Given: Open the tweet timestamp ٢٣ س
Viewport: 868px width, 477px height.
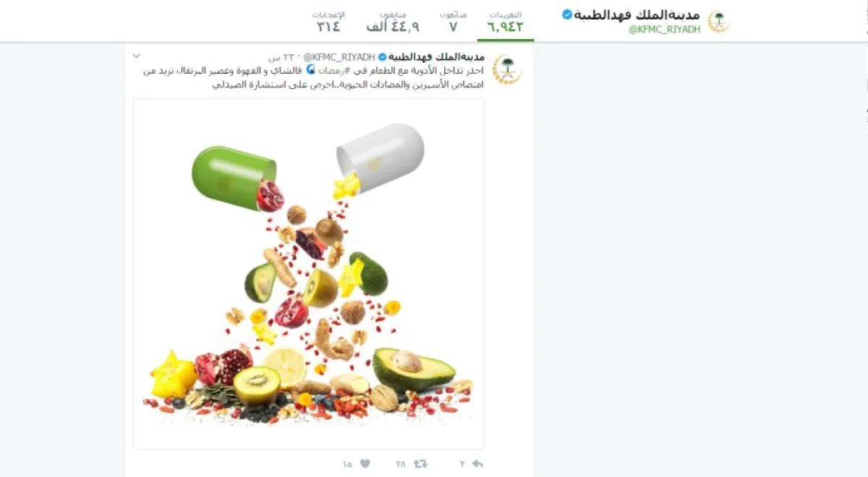Looking at the screenshot, I should tap(281, 57).
